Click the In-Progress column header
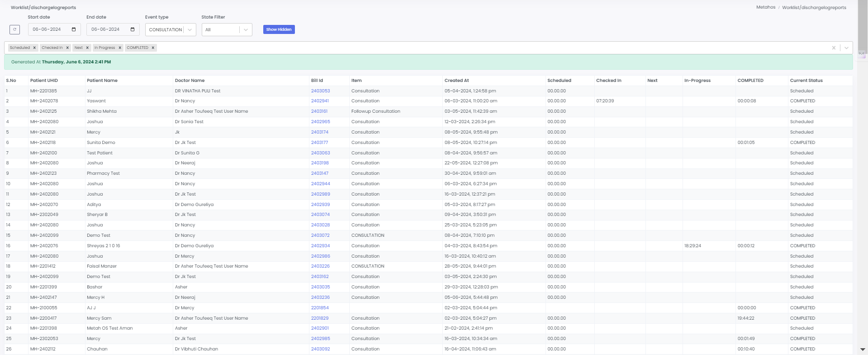 click(x=697, y=80)
